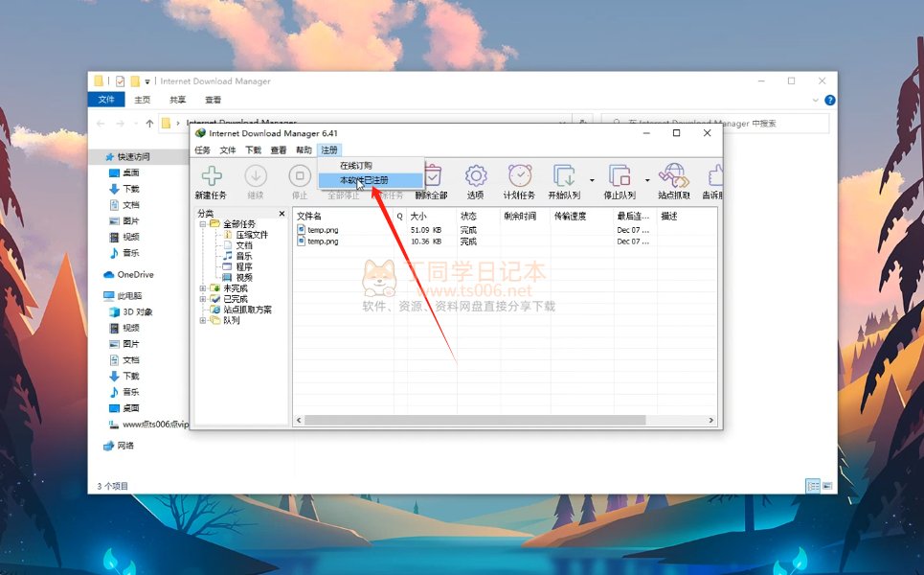The image size is (924, 575).
Task: Open Explorer quick access toolbar dropdown
Action: 147,81
